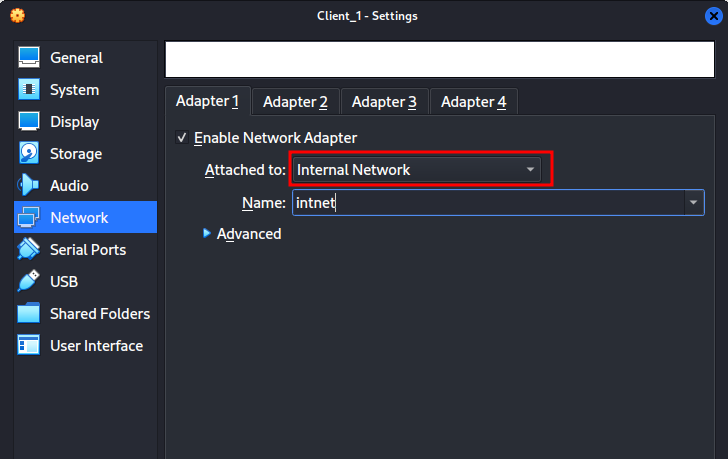The width and height of the screenshot is (728, 459).
Task: Select the highlighted Network label
Action: [x=79, y=218]
